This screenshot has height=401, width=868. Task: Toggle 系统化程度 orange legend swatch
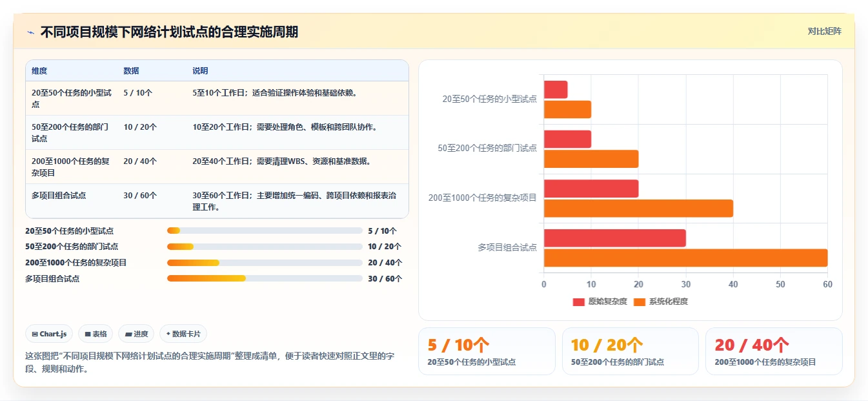point(640,302)
